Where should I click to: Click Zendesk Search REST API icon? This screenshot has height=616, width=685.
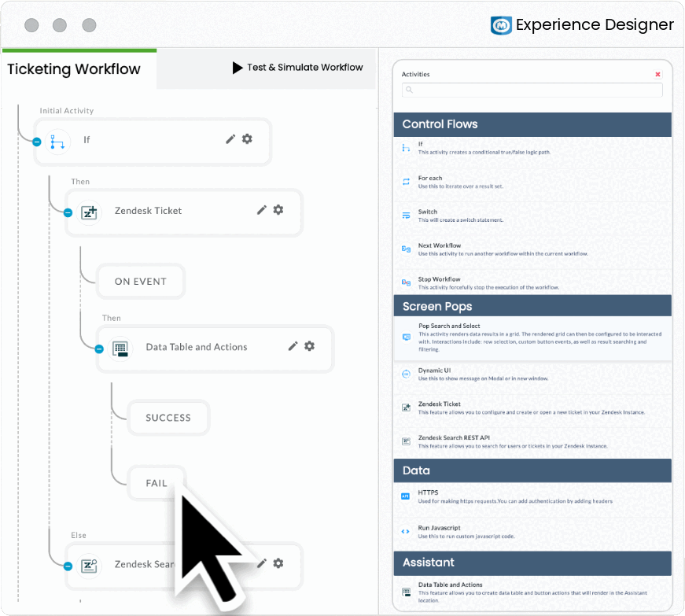coord(406,441)
